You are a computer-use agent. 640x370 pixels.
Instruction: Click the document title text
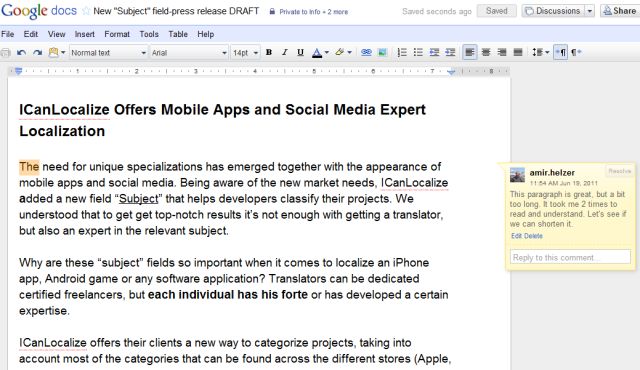point(176,11)
